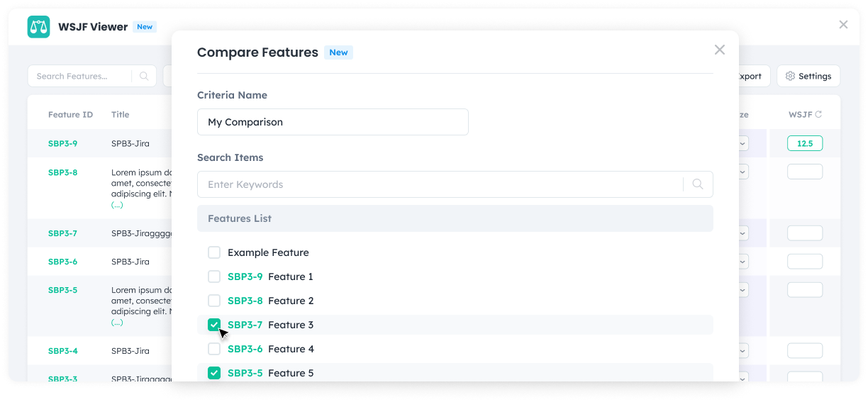The image size is (868, 402).
Task: Click the empty WSJF box in SBP3-8 row
Action: coord(805,172)
